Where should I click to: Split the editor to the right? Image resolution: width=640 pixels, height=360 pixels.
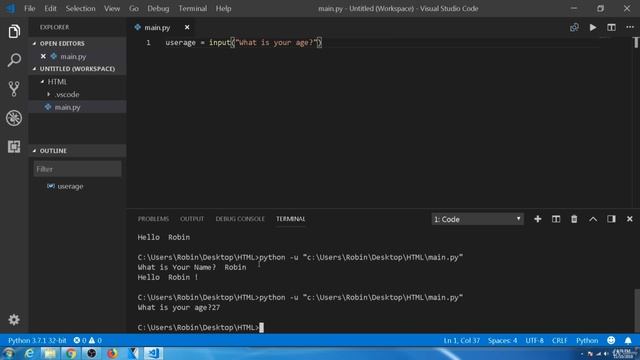(611, 27)
